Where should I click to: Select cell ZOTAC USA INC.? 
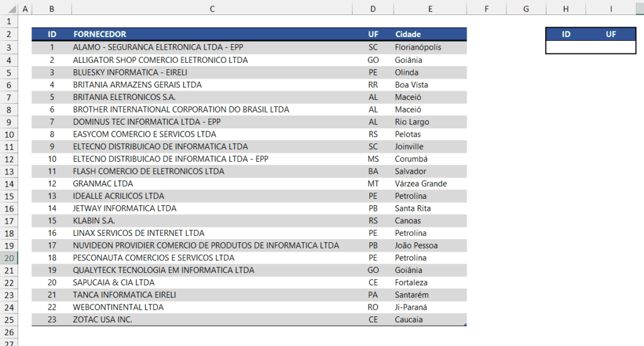pos(212,320)
